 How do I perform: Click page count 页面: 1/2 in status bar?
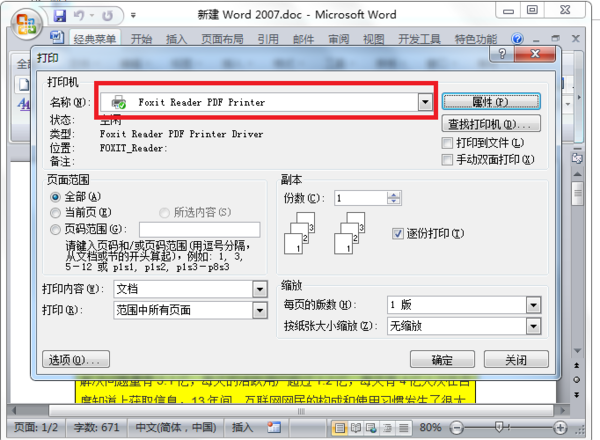tap(36, 427)
